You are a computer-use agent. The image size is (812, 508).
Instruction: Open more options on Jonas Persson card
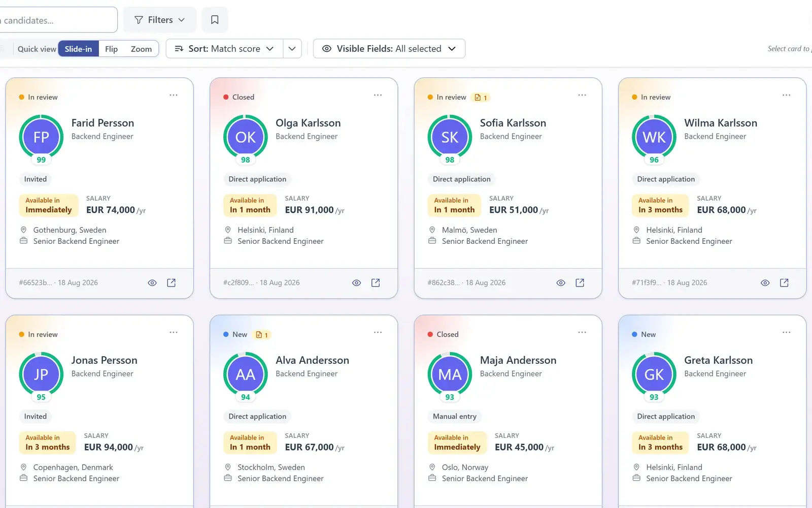pyautogui.click(x=174, y=332)
